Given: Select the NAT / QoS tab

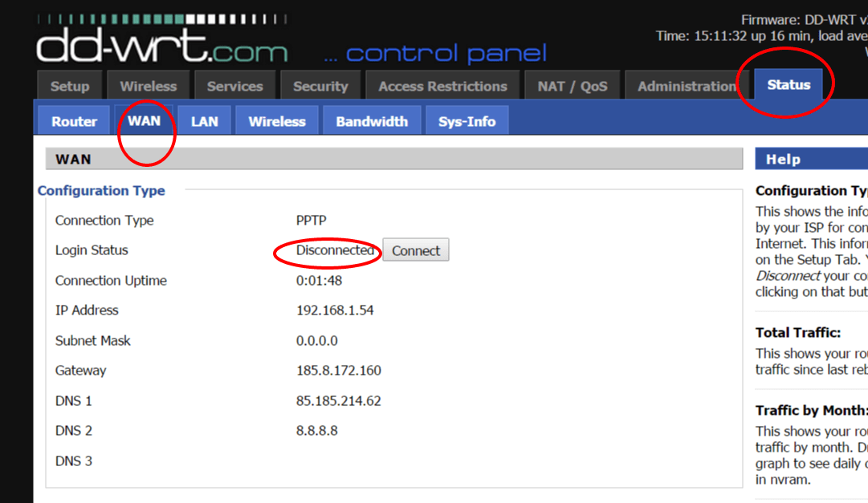Looking at the screenshot, I should [x=573, y=86].
